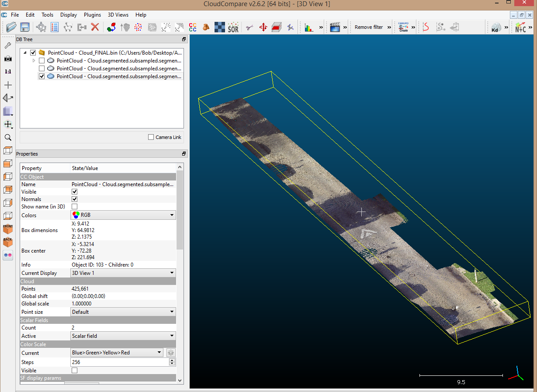The height and width of the screenshot is (392, 537).
Task: Expand overflow arrows after Remove filter
Action: 389,27
